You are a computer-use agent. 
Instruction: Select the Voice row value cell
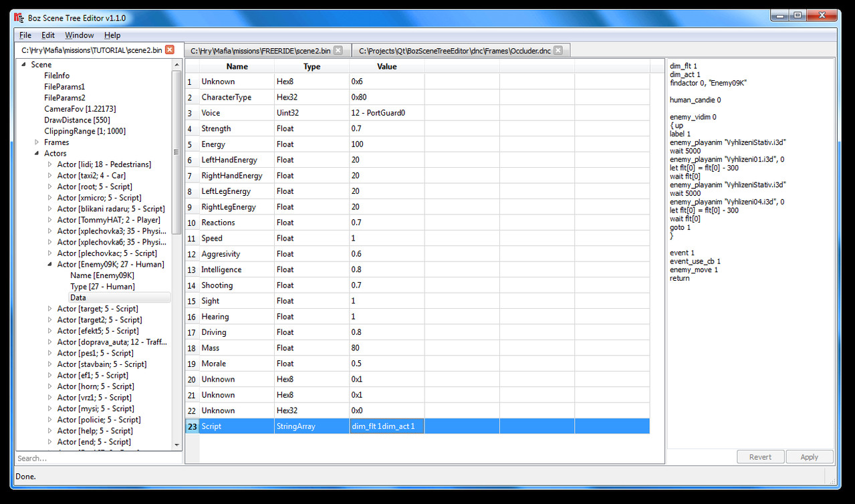click(x=386, y=113)
